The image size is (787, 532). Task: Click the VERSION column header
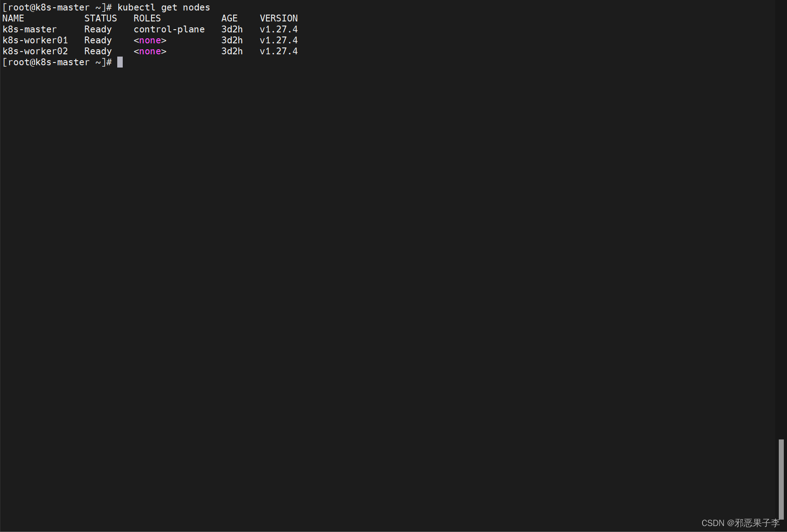[279, 18]
